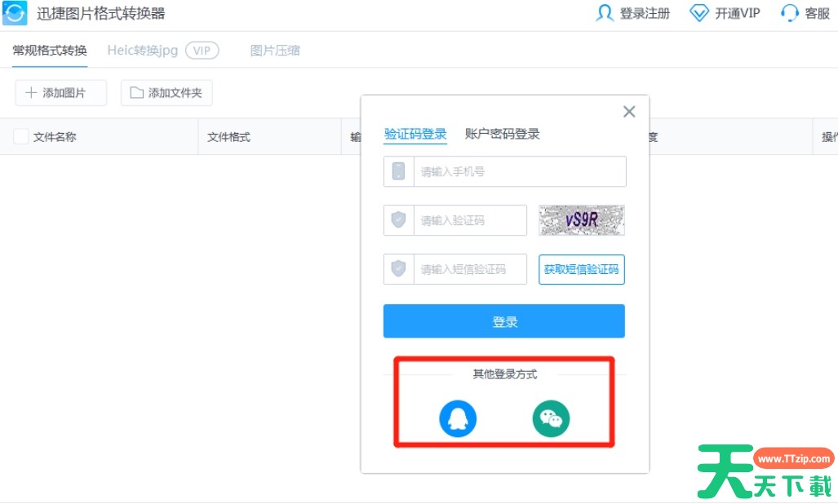Click 获取短信验证码 to request SMS code

[x=581, y=269]
